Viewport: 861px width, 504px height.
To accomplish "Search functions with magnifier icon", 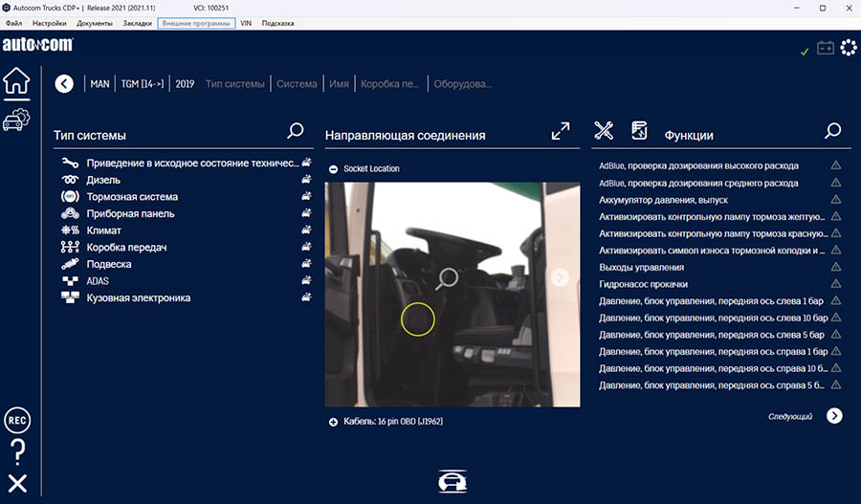I will pos(833,131).
